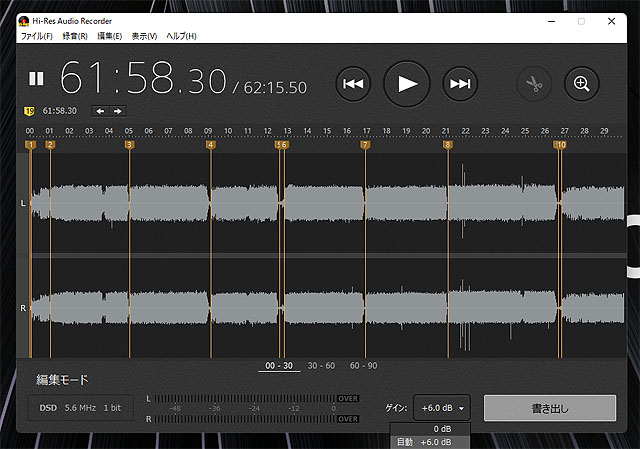Image resolution: width=640 pixels, height=449 pixels.
Task: Move marker left with arrow button
Action: coord(100,110)
